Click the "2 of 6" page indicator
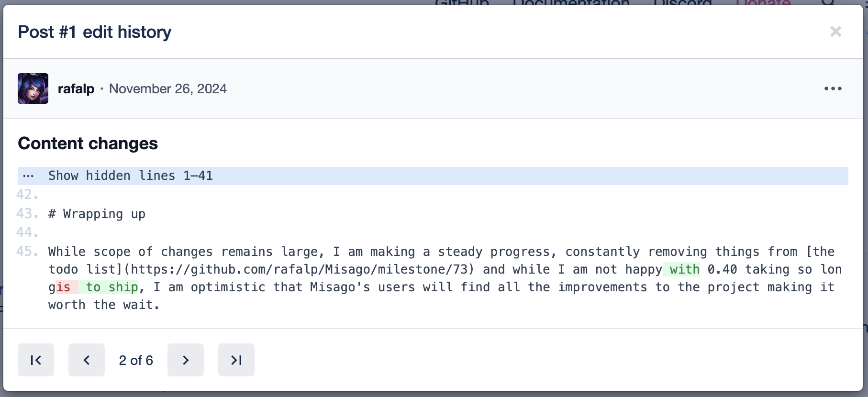The height and width of the screenshot is (397, 868). [x=136, y=360]
